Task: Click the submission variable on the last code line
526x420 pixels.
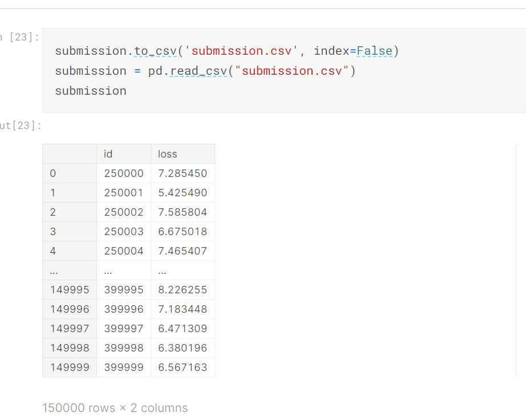Action: (91, 90)
